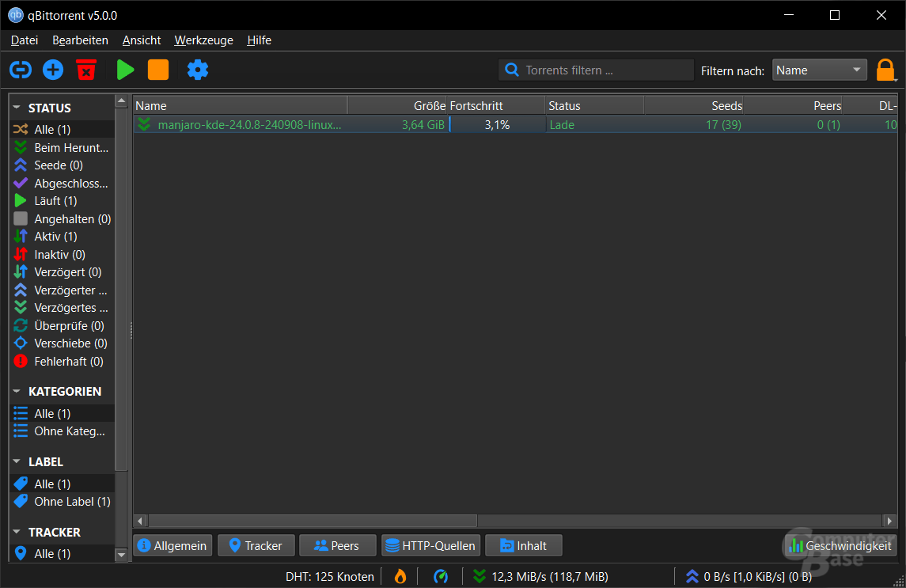Viewport: 906px width, 588px height.
Task: Click the 3,1% progress bar
Action: tap(497, 124)
